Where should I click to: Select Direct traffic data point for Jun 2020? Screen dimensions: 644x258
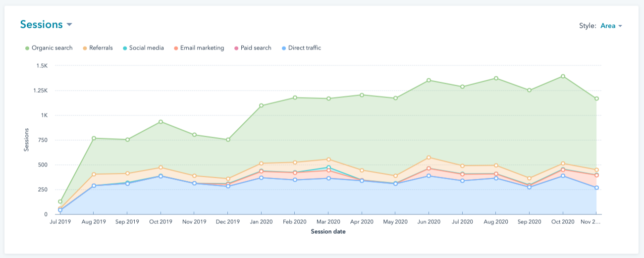[x=429, y=176]
